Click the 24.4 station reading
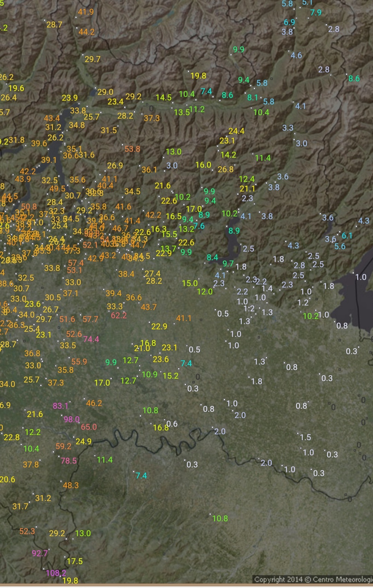Screen dimensions: 373x588 click(236, 131)
